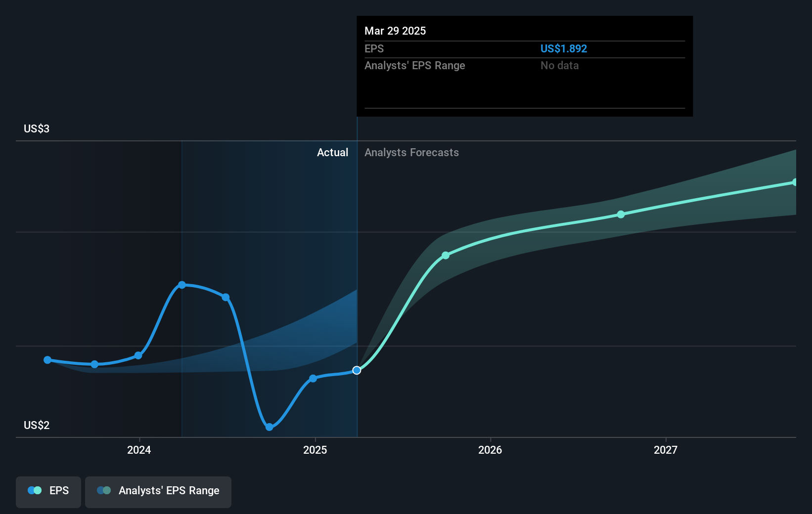Click the 2026 x-axis label
Image resolution: width=812 pixels, height=514 pixels.
click(x=490, y=450)
